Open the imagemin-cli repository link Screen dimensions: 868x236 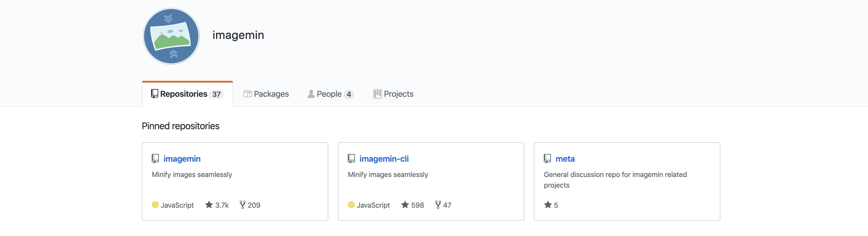[x=384, y=159]
